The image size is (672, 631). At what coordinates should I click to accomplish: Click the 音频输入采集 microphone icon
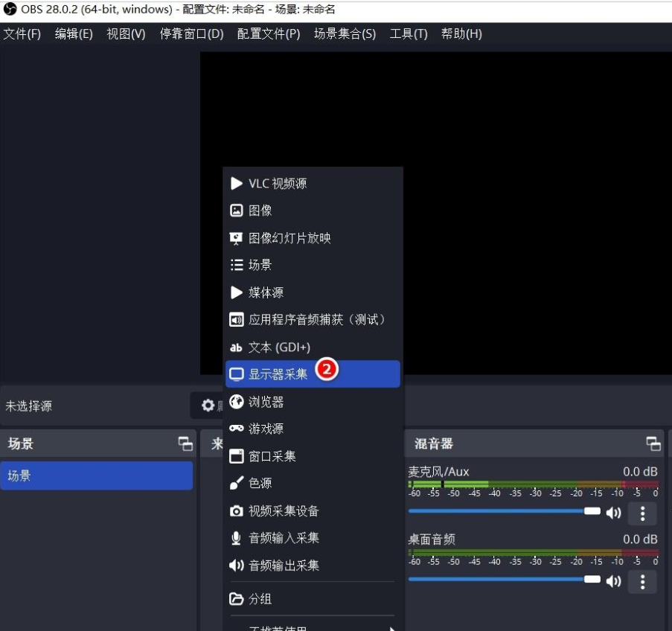point(236,538)
